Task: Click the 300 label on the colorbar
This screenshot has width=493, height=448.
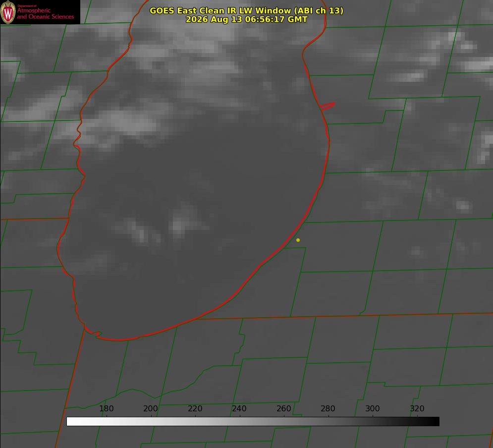Action: click(x=373, y=408)
